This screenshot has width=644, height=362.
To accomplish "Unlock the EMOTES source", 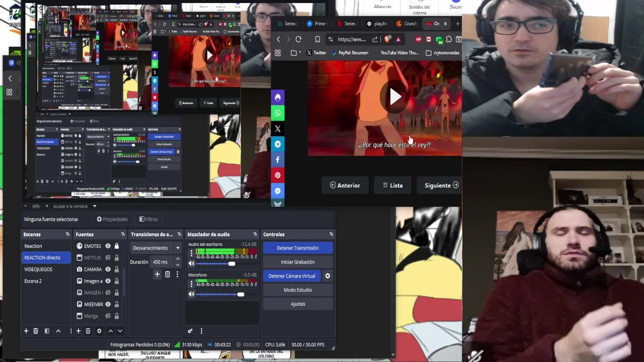I will tap(117, 246).
